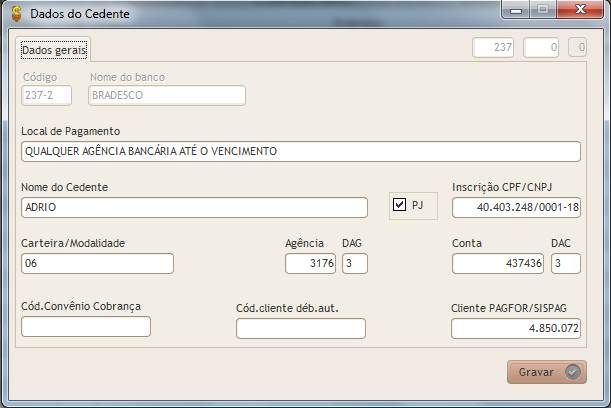The height and width of the screenshot is (408, 611).
Task: Select the Dados gerais tab
Action: 54,48
